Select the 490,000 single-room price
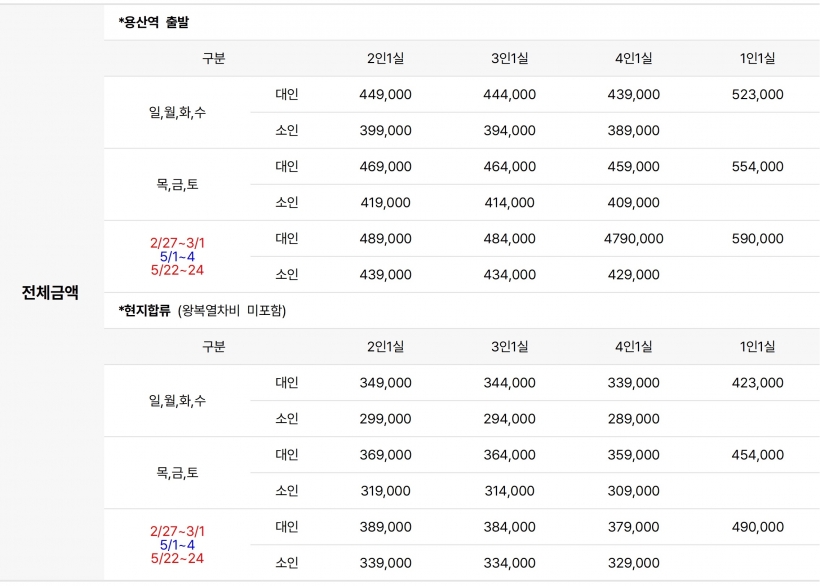The width and height of the screenshot is (820, 586). [x=757, y=527]
